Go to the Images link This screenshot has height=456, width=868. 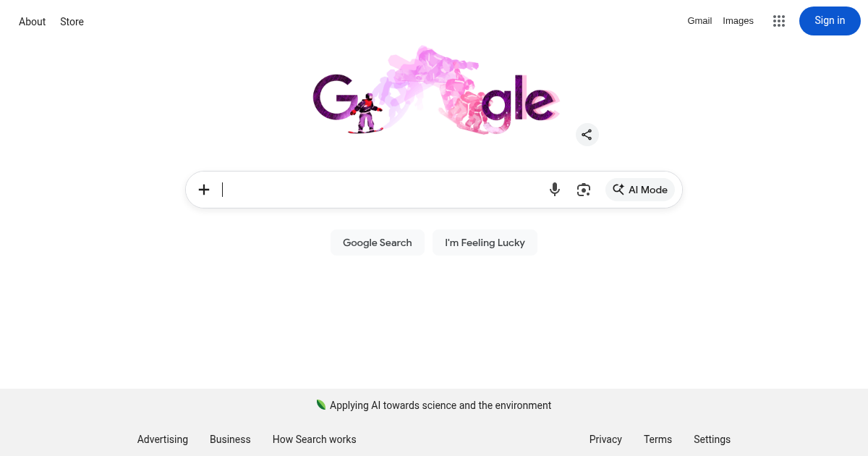pyautogui.click(x=738, y=21)
